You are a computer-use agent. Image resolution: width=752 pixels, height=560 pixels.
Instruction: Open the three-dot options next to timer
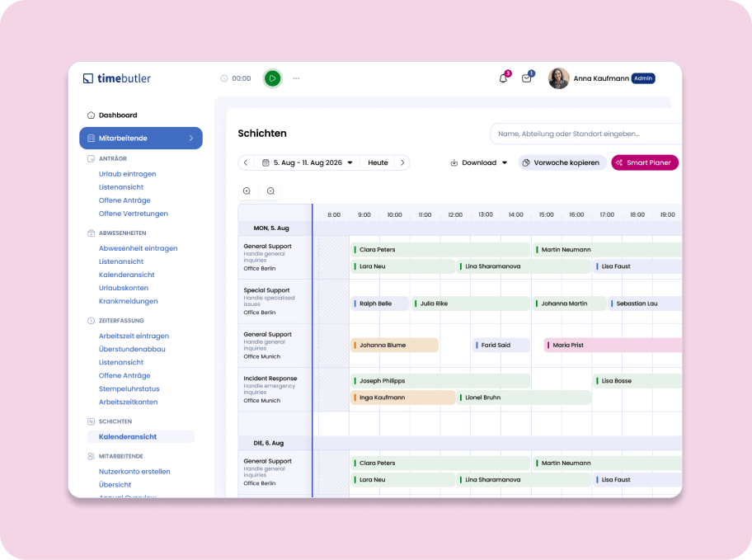click(x=296, y=78)
